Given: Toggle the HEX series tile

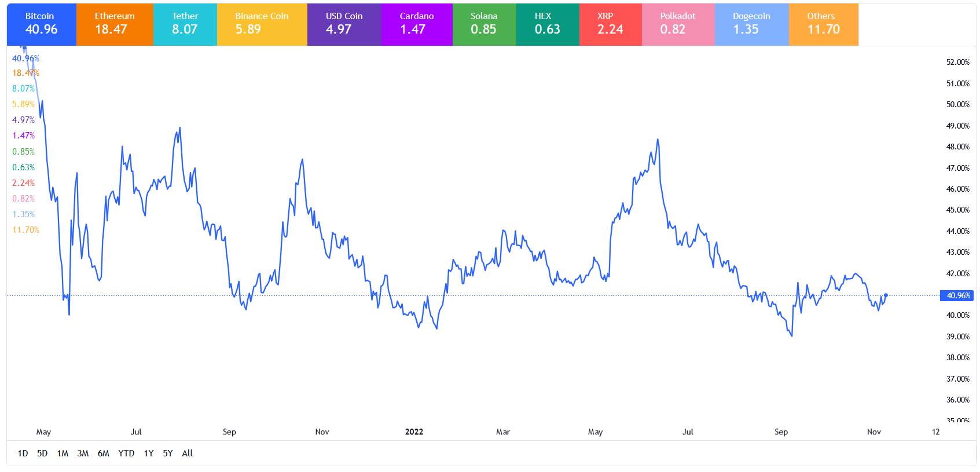Looking at the screenshot, I should pyautogui.click(x=547, y=24).
